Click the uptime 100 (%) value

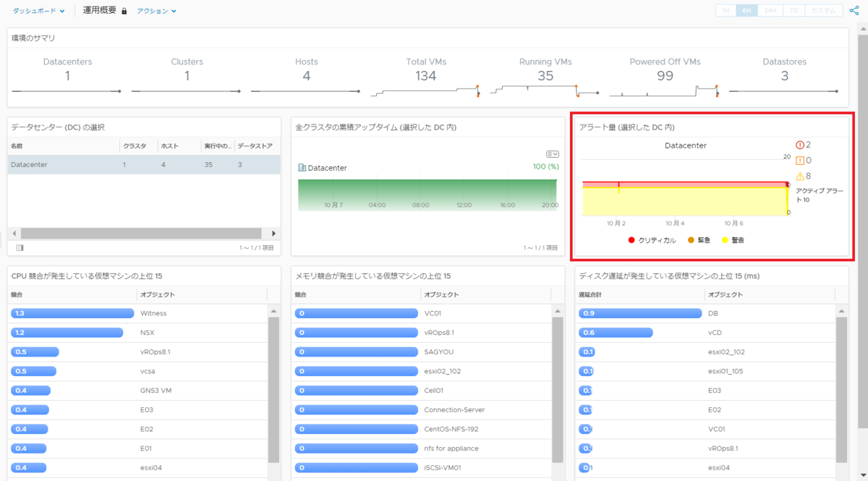[545, 167]
